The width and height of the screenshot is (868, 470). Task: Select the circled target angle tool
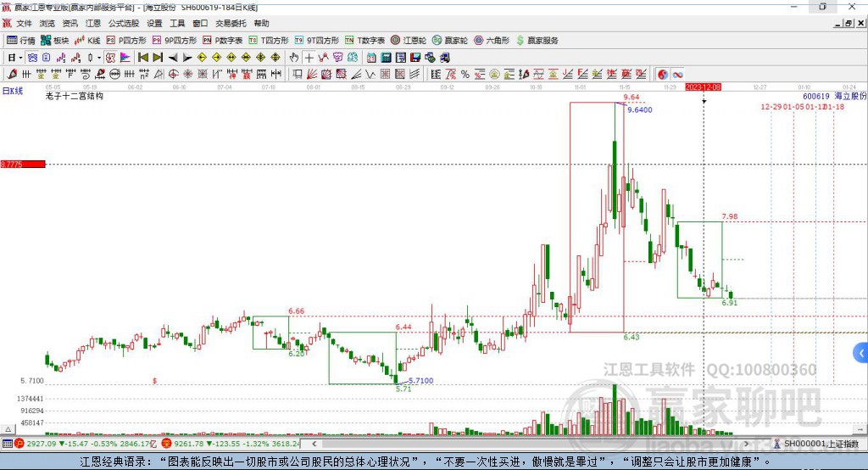click(x=173, y=75)
